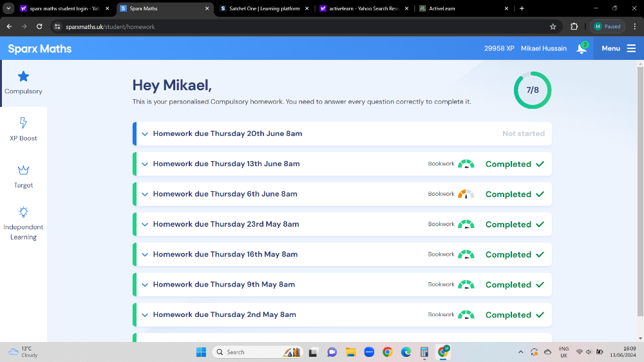Click Bookwork gauge for 6th June homework
This screenshot has height=362, width=644.
click(x=466, y=194)
